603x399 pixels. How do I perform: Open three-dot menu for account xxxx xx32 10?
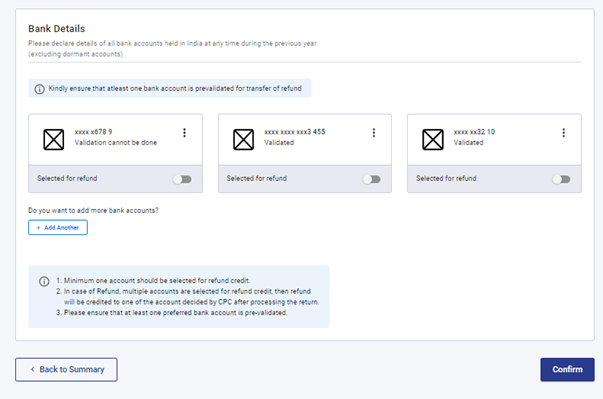coord(564,133)
